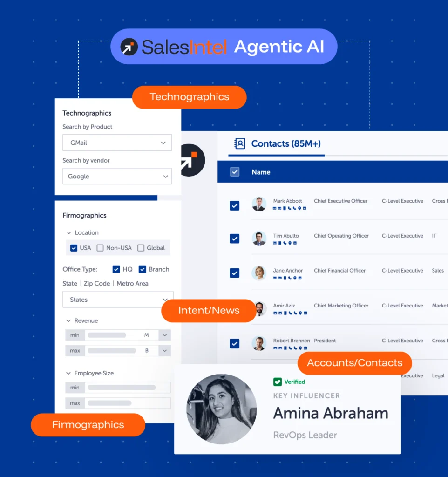Click Tim Abulto's mobile device icon
Image resolution: width=448 pixels, height=477 pixels.
click(280, 243)
